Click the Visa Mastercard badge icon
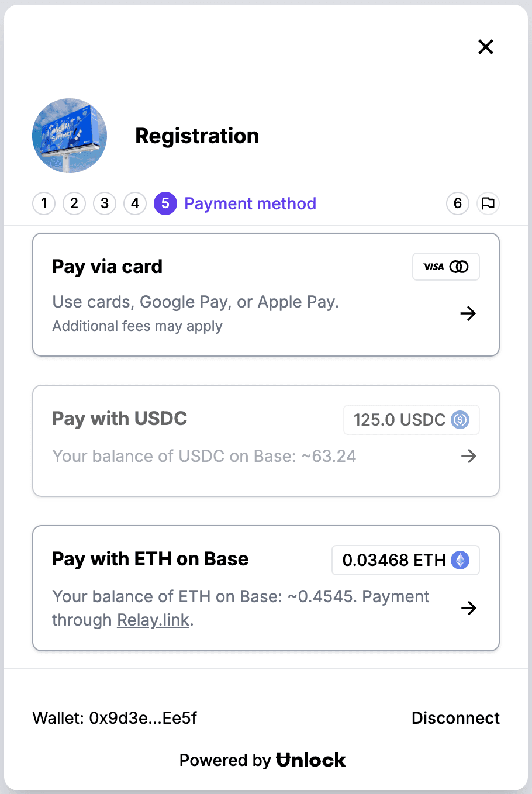532x794 pixels. tap(446, 267)
